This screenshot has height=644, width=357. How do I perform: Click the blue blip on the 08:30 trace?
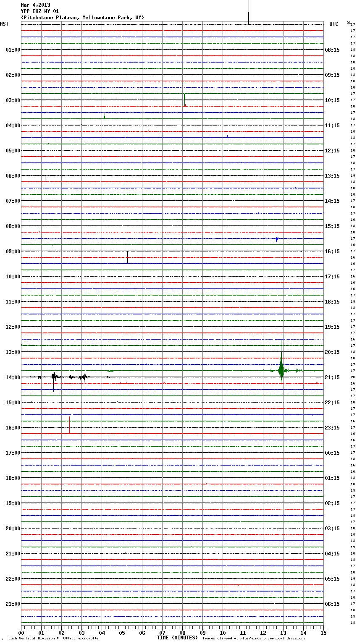pos(277,239)
